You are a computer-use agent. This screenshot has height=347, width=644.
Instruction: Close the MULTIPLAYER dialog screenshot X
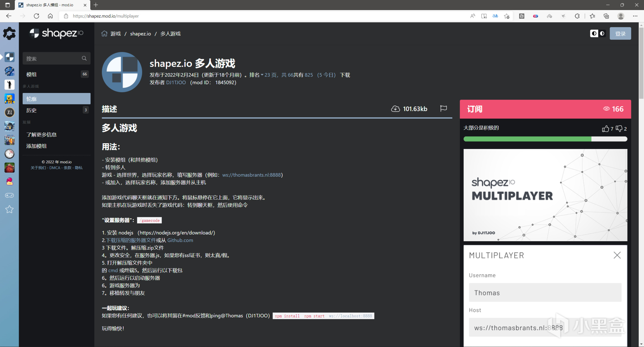click(x=617, y=255)
